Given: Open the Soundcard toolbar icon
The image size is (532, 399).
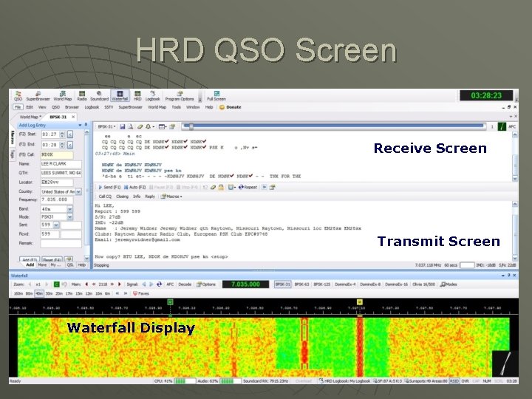Looking at the screenshot, I should (99, 96).
